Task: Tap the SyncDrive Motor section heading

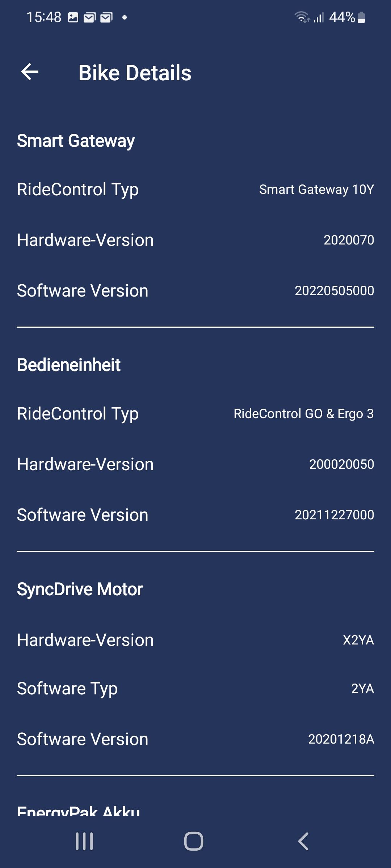Action: [x=80, y=589]
